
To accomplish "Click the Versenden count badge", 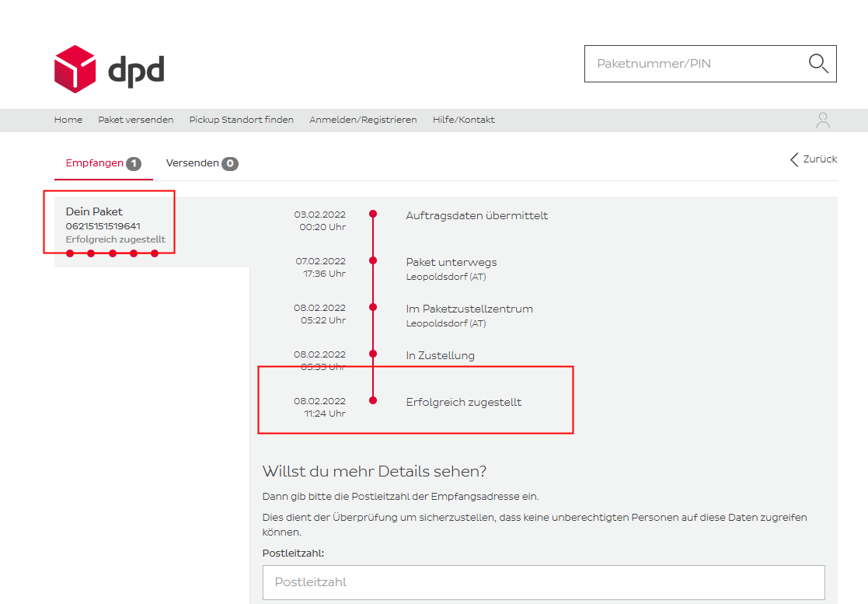I will point(229,163).
